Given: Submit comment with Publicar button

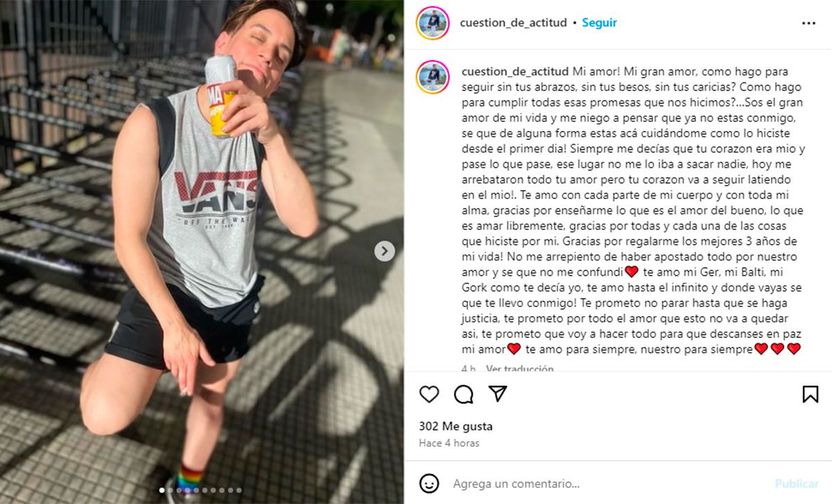Looking at the screenshot, I should point(797,483).
